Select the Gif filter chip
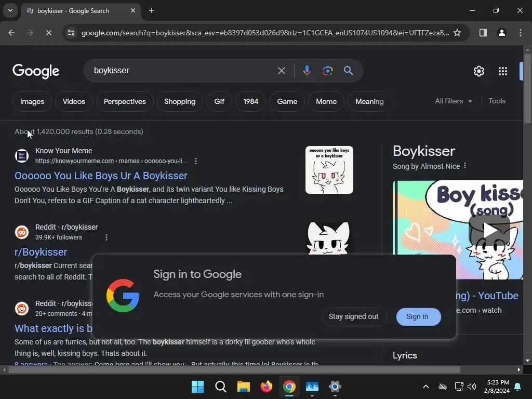This screenshot has width=532, height=399. coord(219,101)
